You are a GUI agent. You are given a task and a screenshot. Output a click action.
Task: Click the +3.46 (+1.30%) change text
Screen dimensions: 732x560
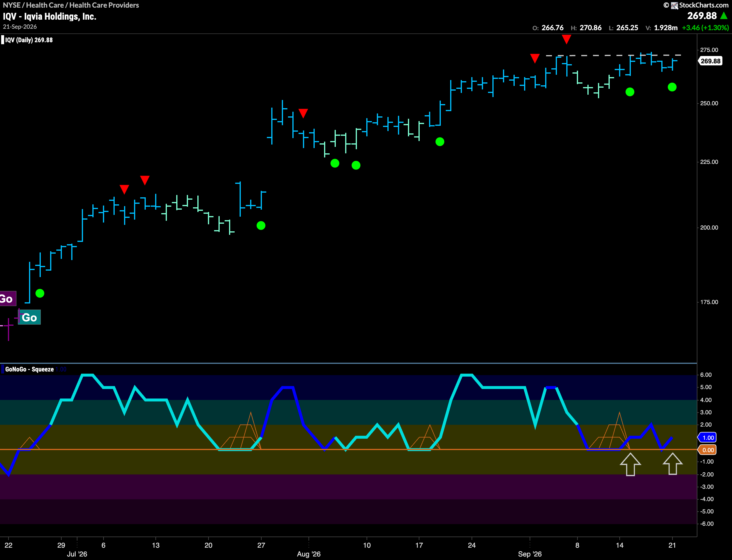point(705,28)
